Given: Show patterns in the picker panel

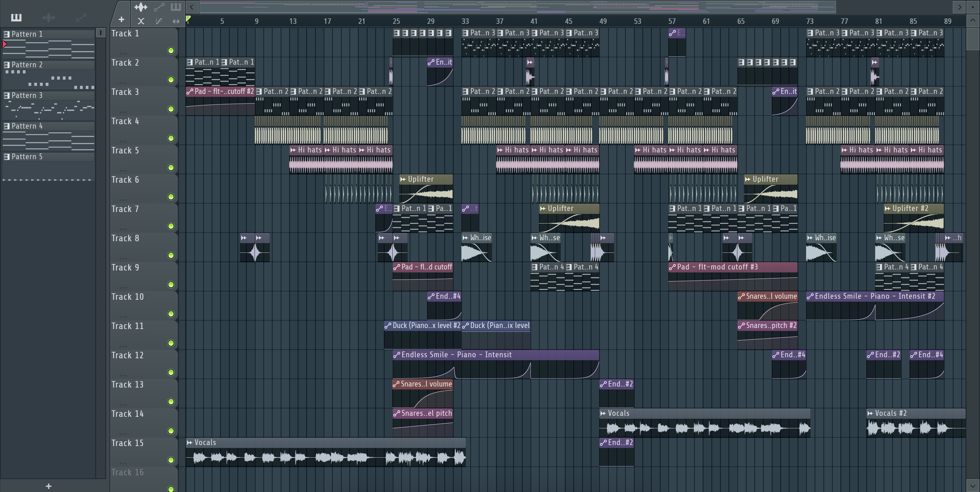Looking at the screenshot, I should click(16, 17).
